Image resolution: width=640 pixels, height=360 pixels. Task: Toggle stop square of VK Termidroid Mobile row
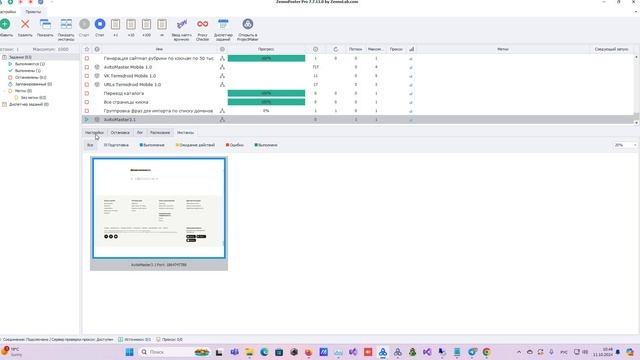coord(87,76)
